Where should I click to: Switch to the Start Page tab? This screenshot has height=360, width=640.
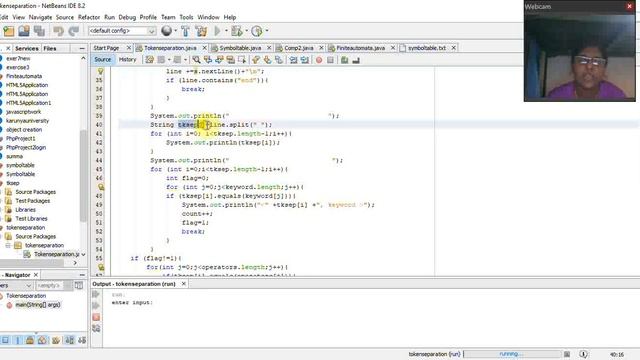[106, 48]
